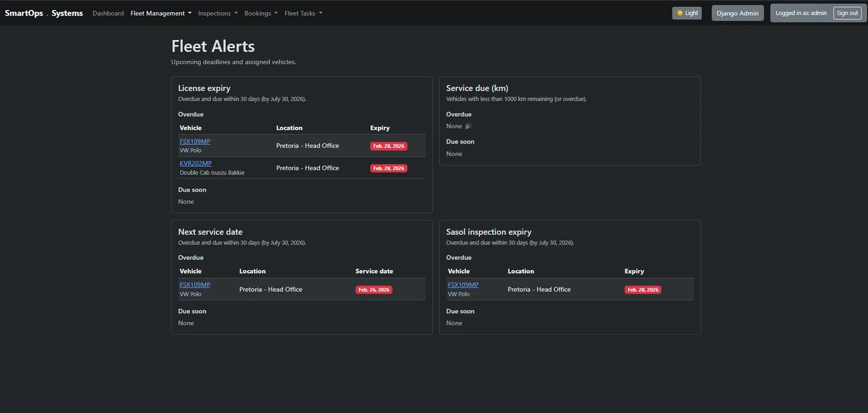
Task: Click the 'Logged in as: admin' text
Action: click(801, 13)
